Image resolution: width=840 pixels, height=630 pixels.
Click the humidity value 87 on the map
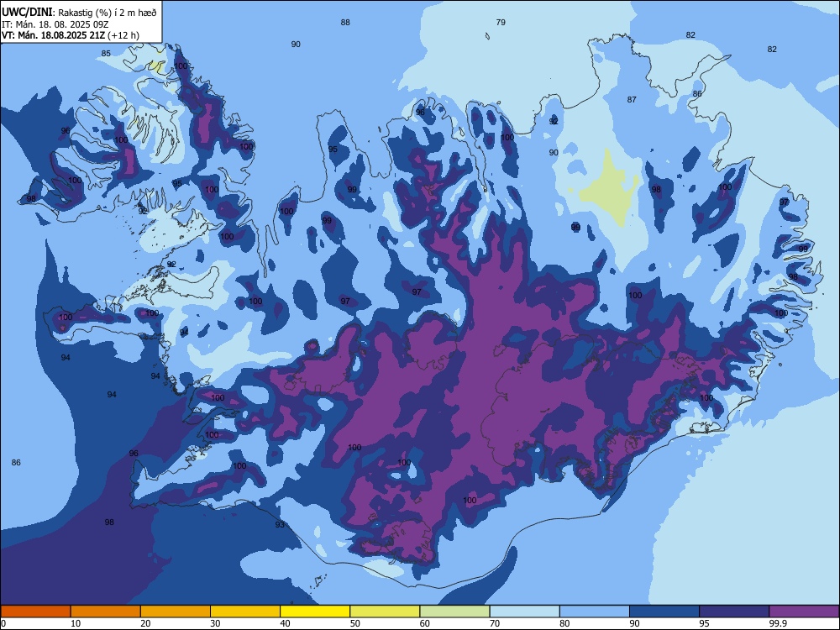coord(633,100)
